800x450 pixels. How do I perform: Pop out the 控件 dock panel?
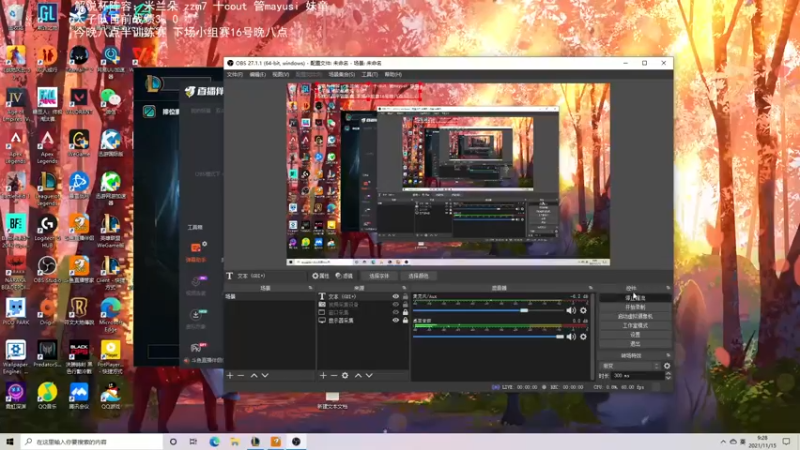click(x=668, y=288)
